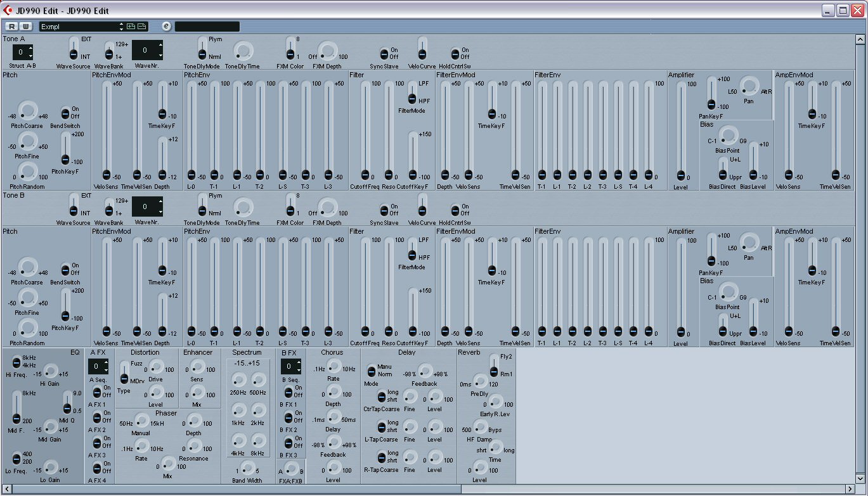Increase the Tone A Wave Nr. value
This screenshot has height=496, width=868.
(x=160, y=45)
